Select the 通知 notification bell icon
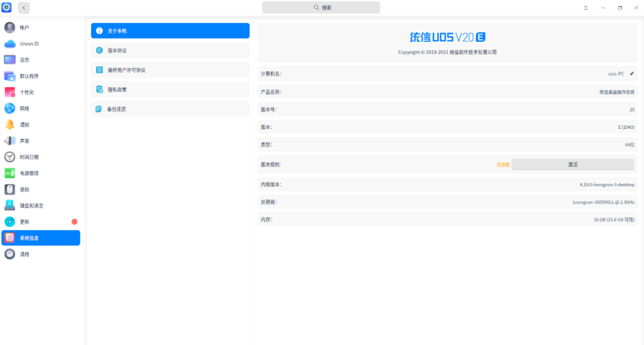Image resolution: width=644 pixels, height=345 pixels. (10, 125)
